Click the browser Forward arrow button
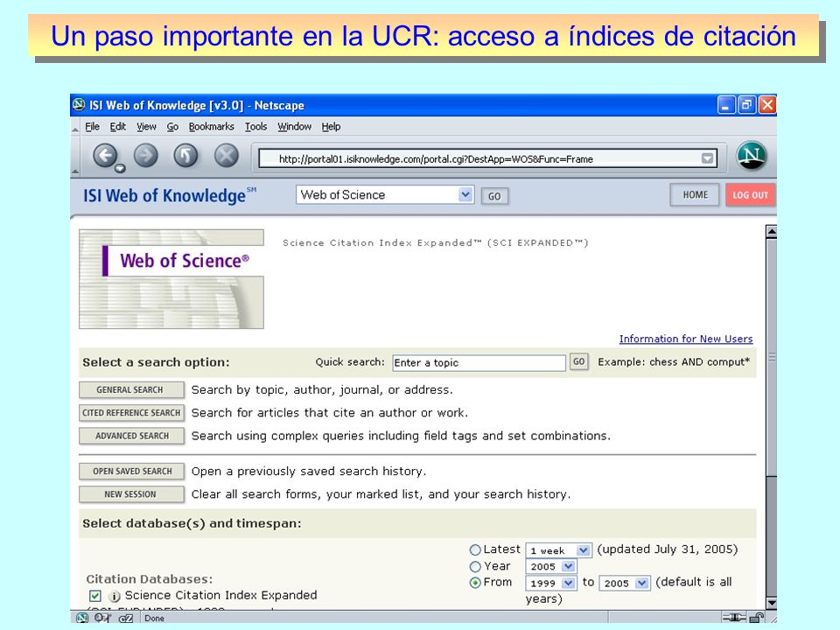Viewport: 840px width, 630px height. coord(145,156)
